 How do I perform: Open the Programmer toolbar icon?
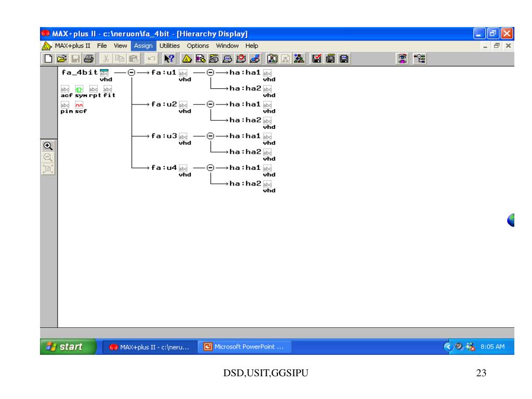[255, 59]
